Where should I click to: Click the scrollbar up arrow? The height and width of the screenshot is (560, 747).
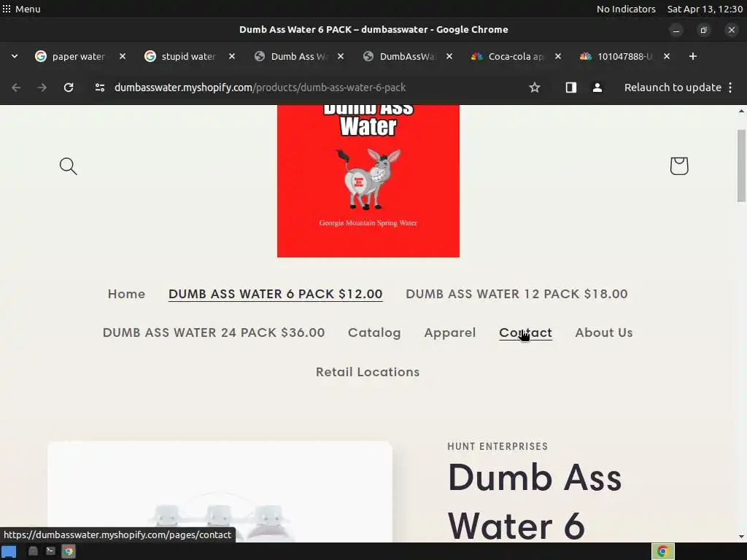click(741, 111)
